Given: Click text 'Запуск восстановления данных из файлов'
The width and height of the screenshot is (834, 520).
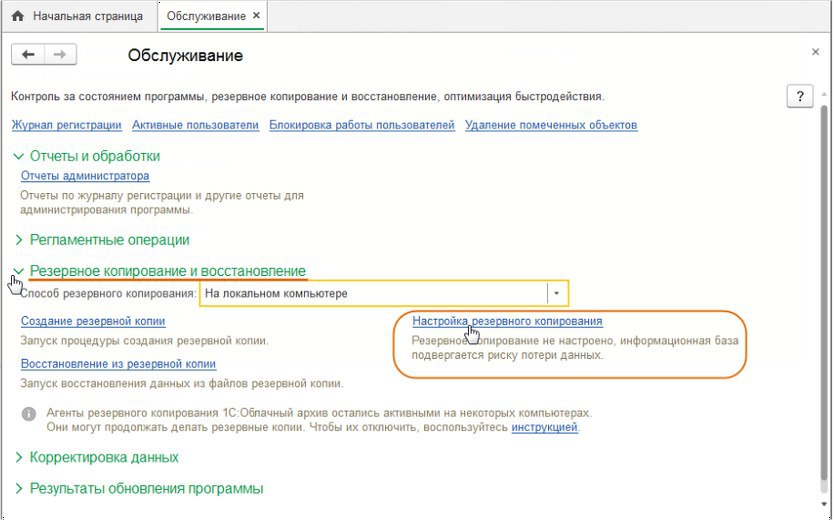Looking at the screenshot, I should (x=135, y=383).
